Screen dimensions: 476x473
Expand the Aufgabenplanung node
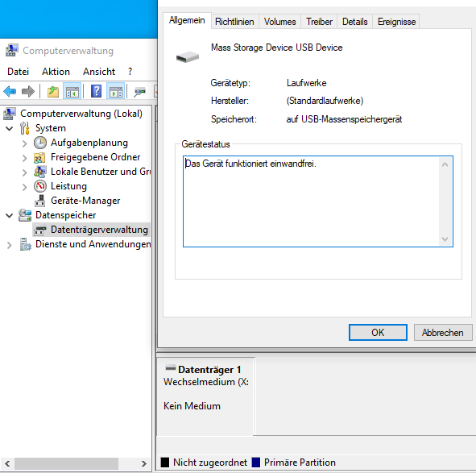click(x=25, y=143)
